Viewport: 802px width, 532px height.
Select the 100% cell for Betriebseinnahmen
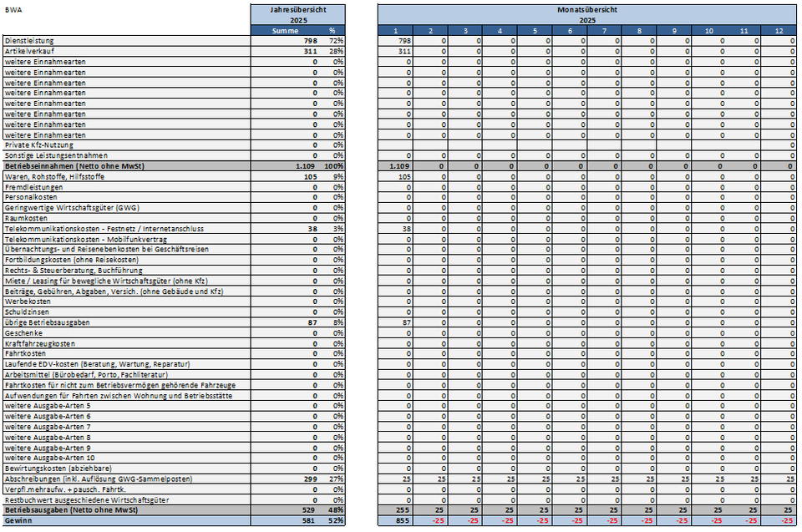pyautogui.click(x=334, y=166)
